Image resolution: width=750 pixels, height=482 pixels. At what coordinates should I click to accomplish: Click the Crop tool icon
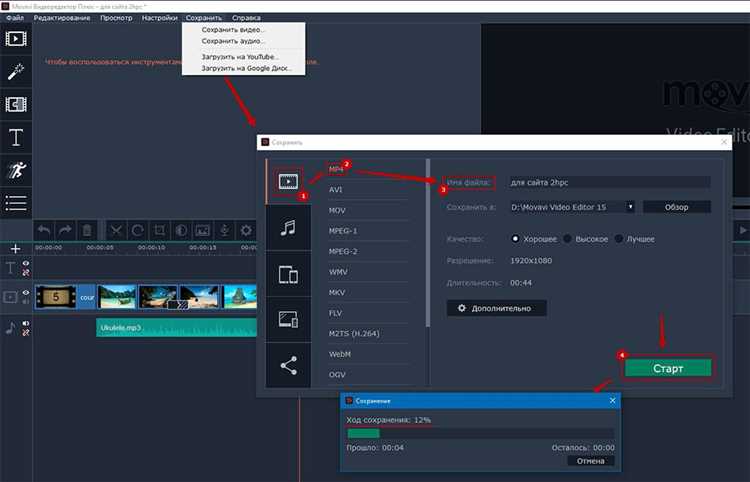[159, 230]
